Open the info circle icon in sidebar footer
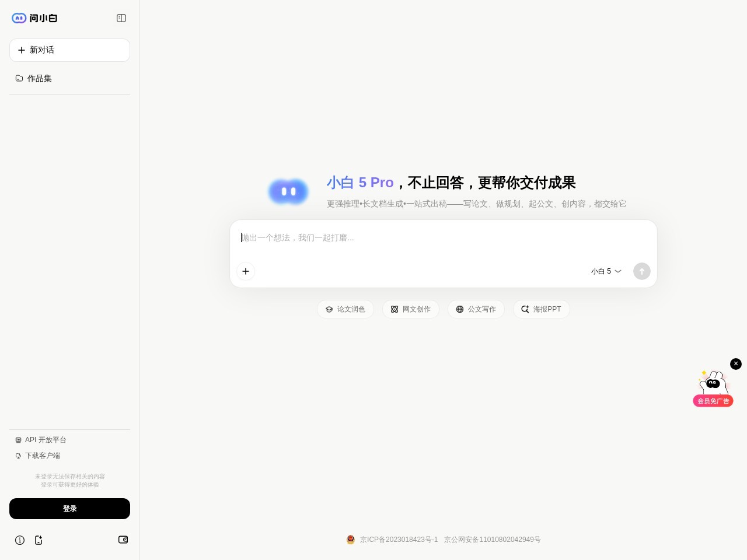 [20, 540]
